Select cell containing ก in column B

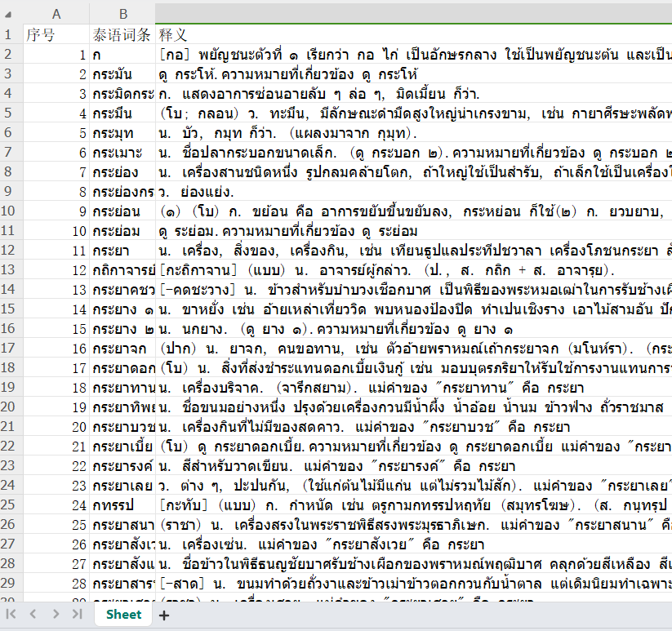click(x=122, y=54)
